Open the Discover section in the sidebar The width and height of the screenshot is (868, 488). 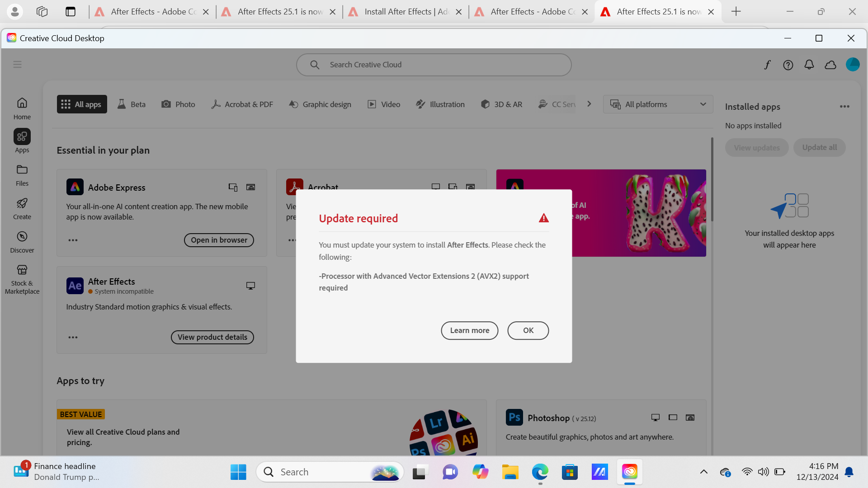coord(22,241)
